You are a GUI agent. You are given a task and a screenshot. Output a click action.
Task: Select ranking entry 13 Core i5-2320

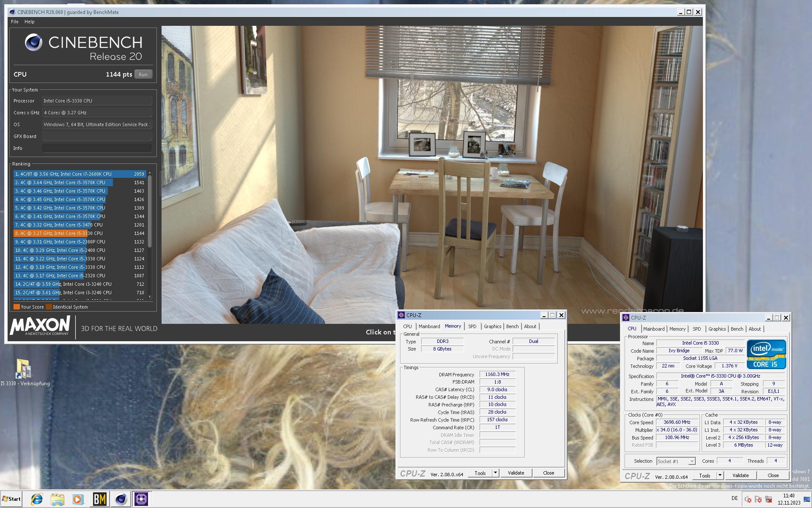[80, 276]
